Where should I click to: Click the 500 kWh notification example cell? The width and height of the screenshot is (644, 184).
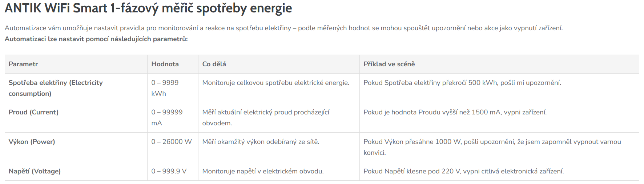[x=462, y=83]
